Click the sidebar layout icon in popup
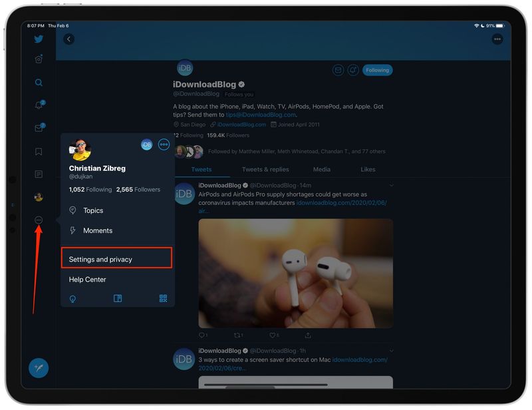The image size is (532, 410). pos(118,299)
